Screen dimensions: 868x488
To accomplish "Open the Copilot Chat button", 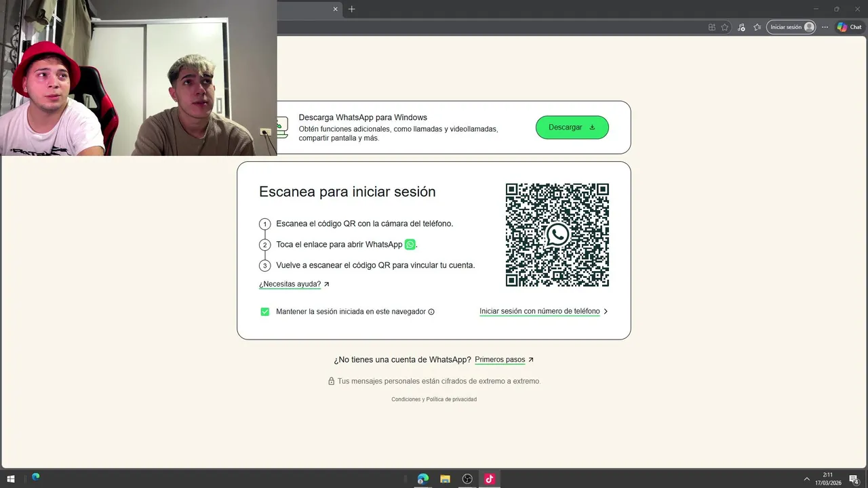I will pos(849,27).
